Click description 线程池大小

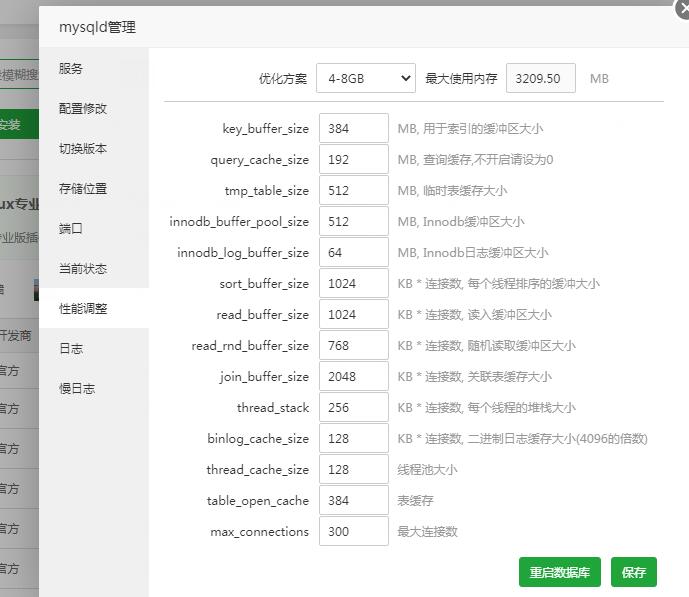427,470
